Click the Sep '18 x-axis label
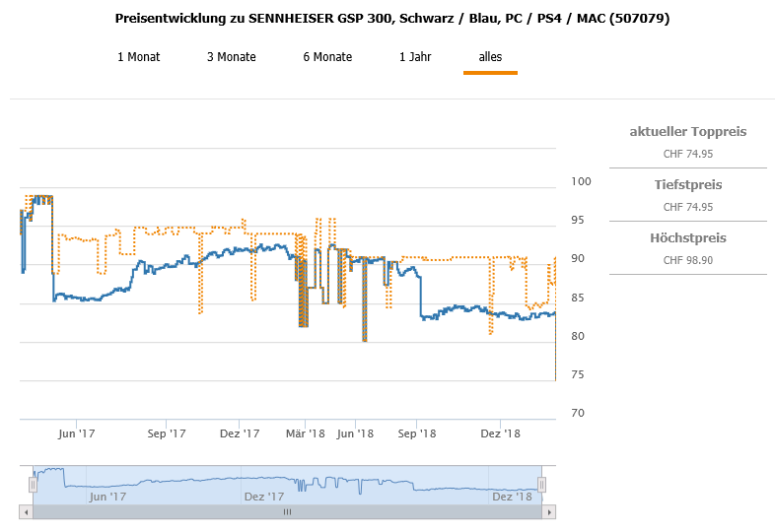The height and width of the screenshot is (532, 775). [417, 433]
